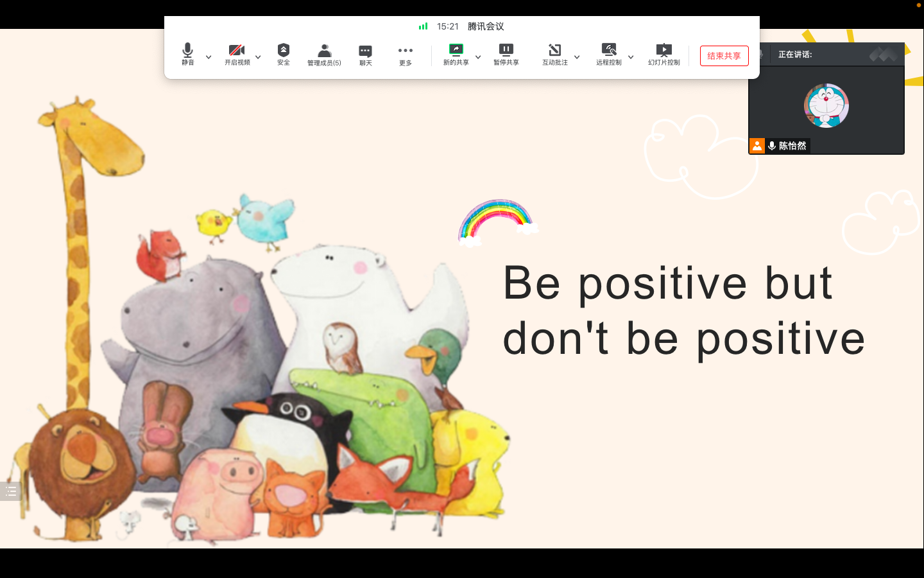Expand the microphone options arrow
924x578 pixels.
click(x=209, y=57)
